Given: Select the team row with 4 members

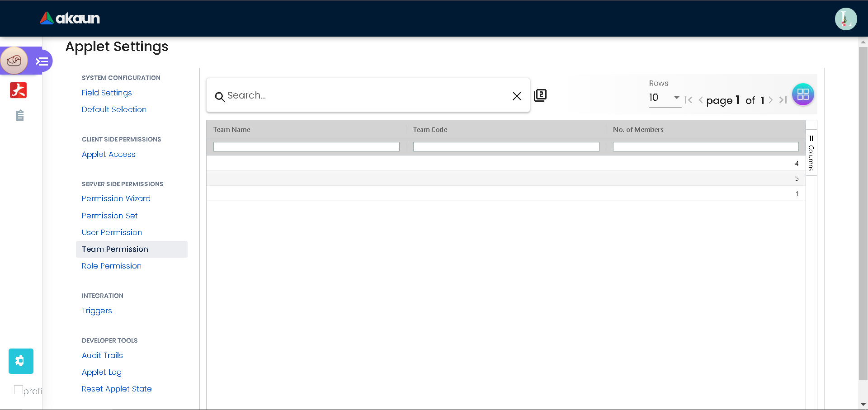Looking at the screenshot, I should coord(506,163).
